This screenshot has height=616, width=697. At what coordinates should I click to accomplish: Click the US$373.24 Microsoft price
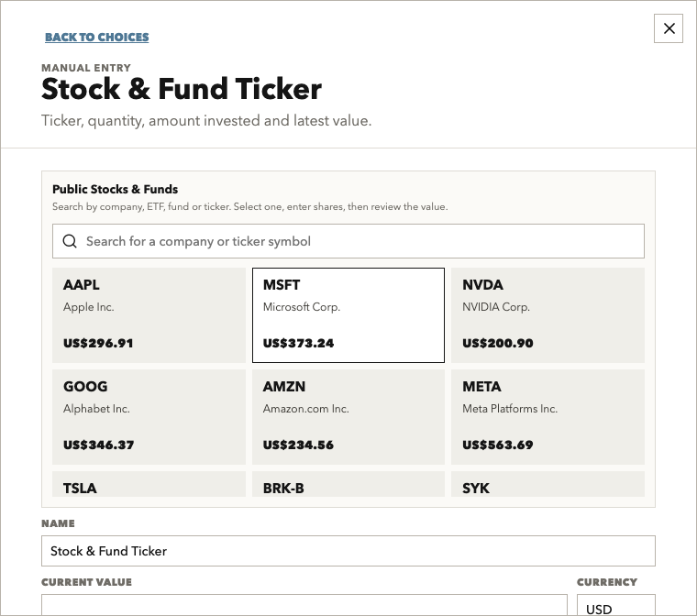[x=298, y=343]
